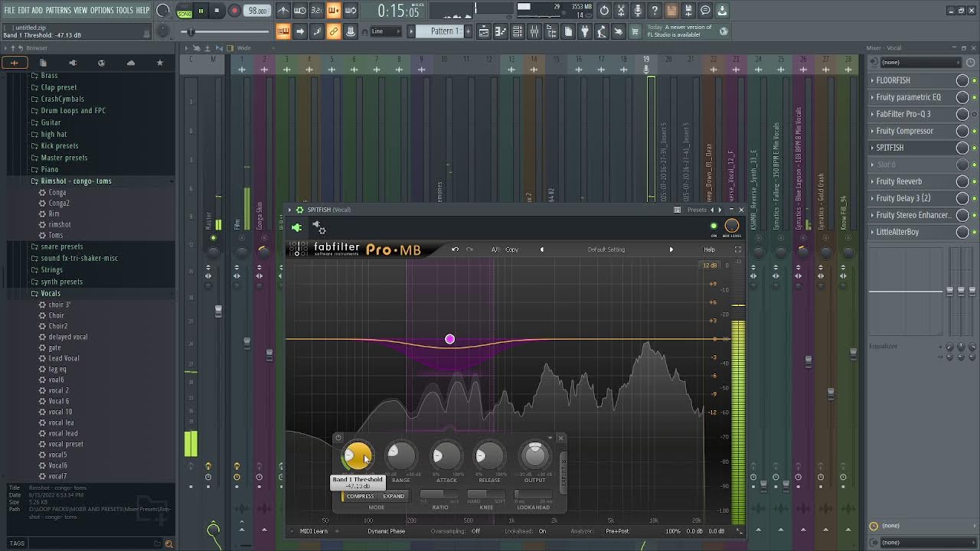
Task: Go to previous Pro-MB preset
Action: coord(542,249)
